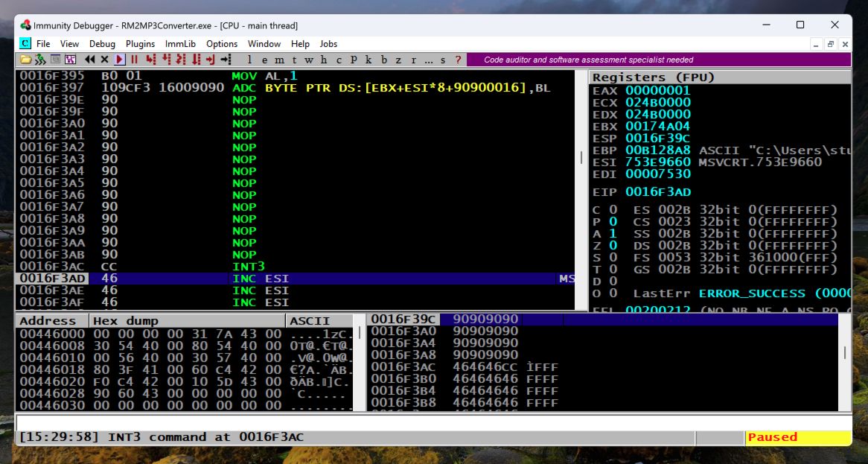Click the red question mark help icon
Screen dimensions: 868x464
(458, 60)
